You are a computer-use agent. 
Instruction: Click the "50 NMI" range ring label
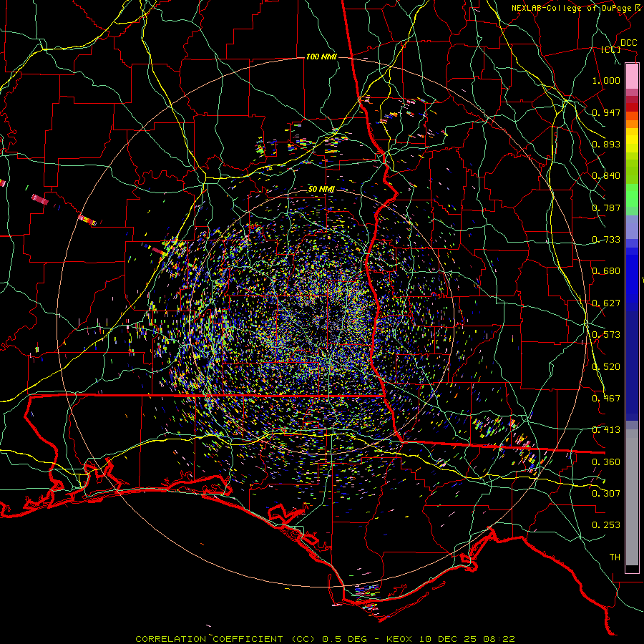pyautogui.click(x=321, y=190)
